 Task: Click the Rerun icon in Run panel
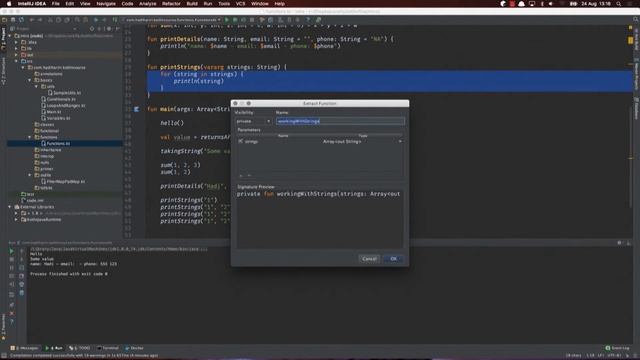11,251
